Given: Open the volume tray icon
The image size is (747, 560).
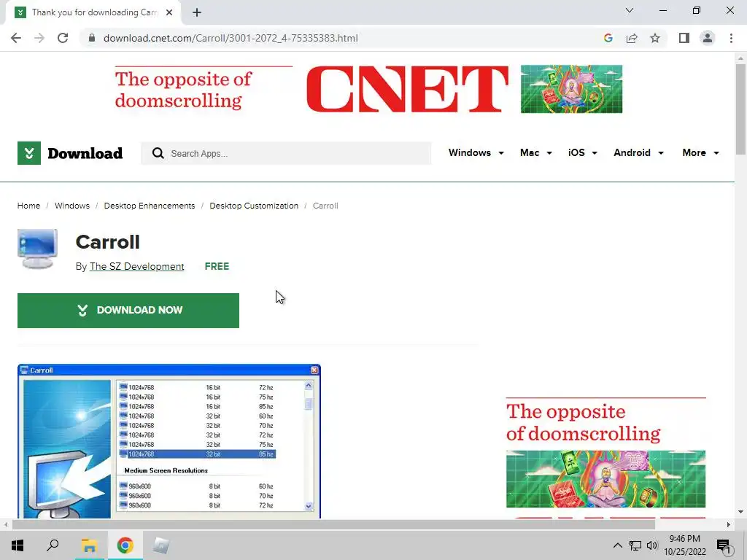Looking at the screenshot, I should pyautogui.click(x=652, y=545).
